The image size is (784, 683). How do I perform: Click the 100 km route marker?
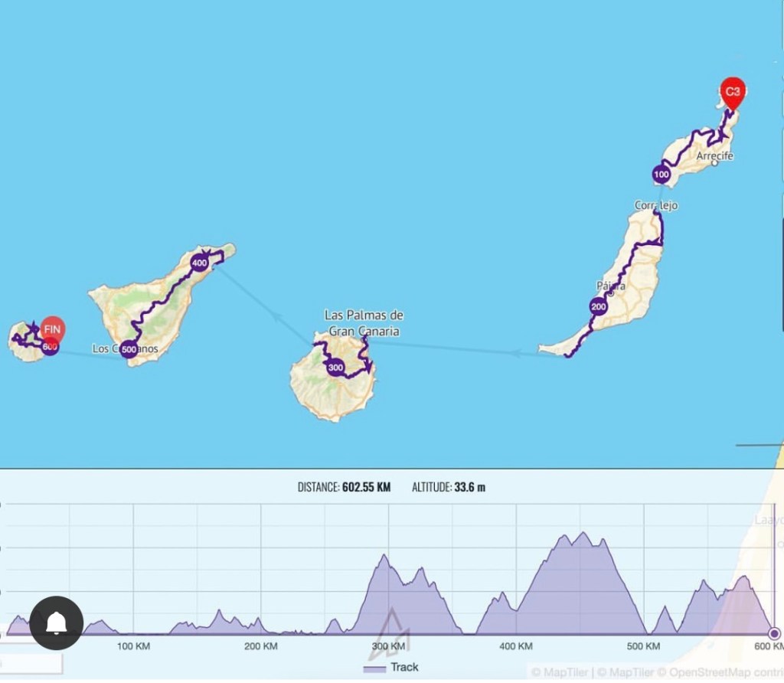click(x=661, y=175)
